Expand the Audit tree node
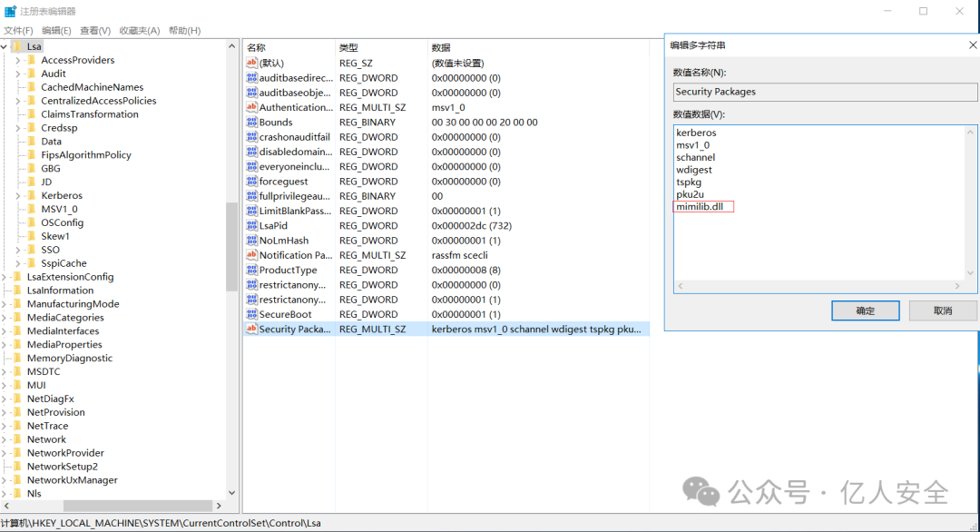The image size is (980, 532). (18, 74)
